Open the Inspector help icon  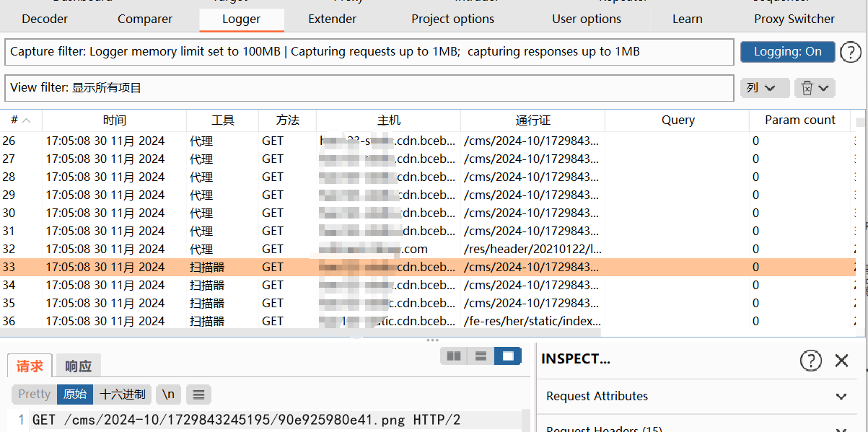[811, 360]
